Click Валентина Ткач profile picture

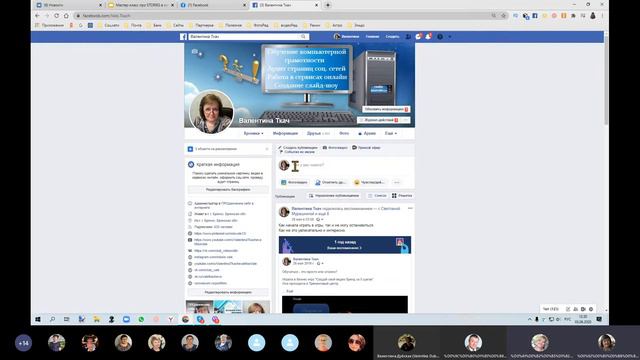click(x=211, y=111)
